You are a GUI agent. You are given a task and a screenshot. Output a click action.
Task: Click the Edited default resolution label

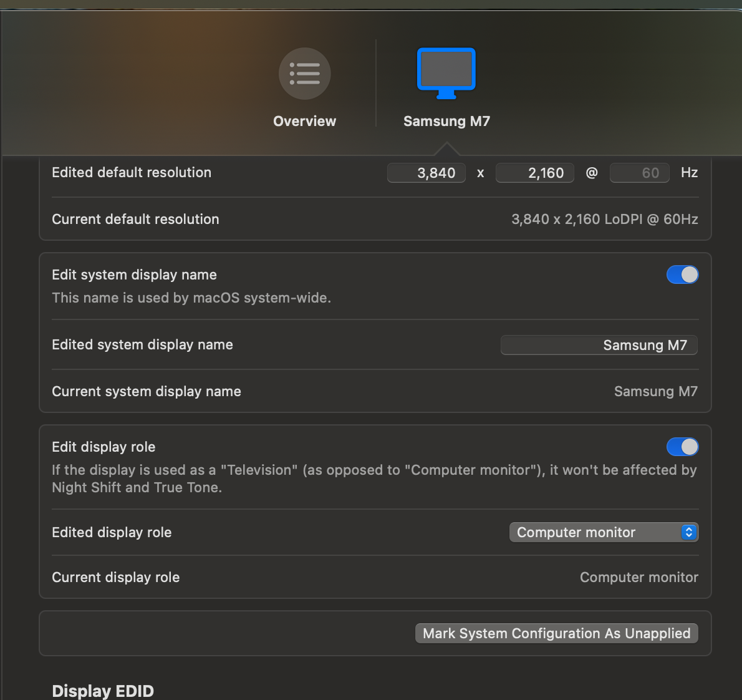(x=132, y=172)
